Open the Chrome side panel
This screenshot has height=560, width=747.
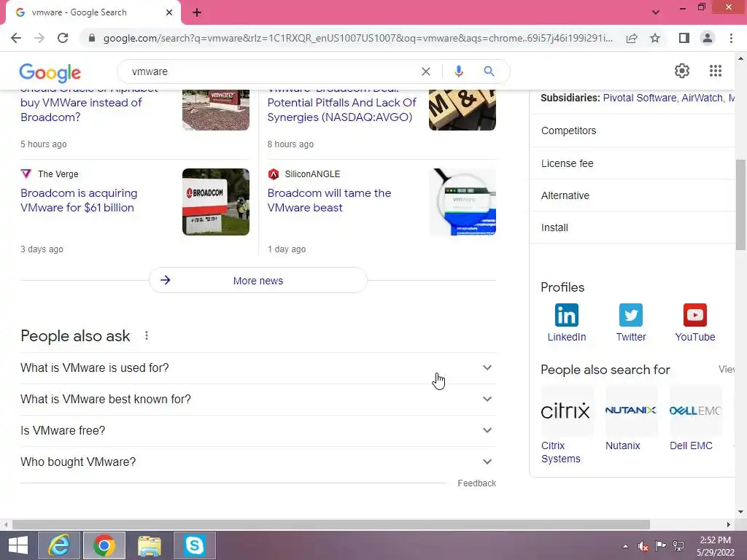tap(684, 38)
